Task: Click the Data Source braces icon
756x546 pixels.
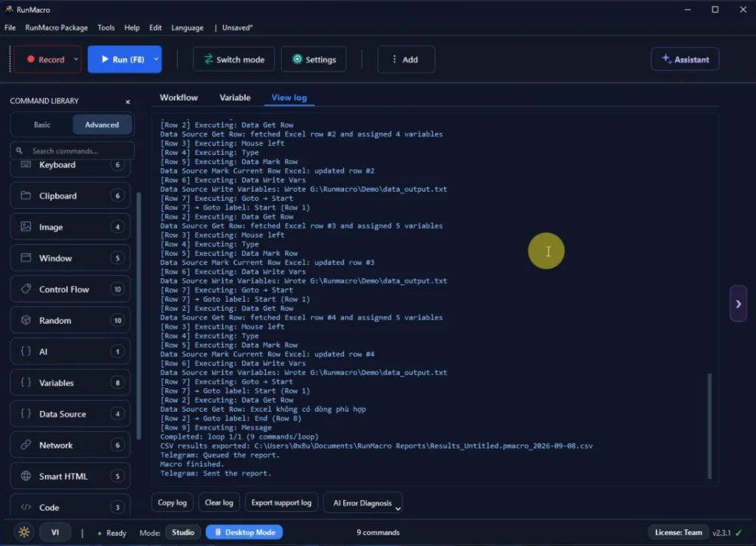Action: pos(26,413)
